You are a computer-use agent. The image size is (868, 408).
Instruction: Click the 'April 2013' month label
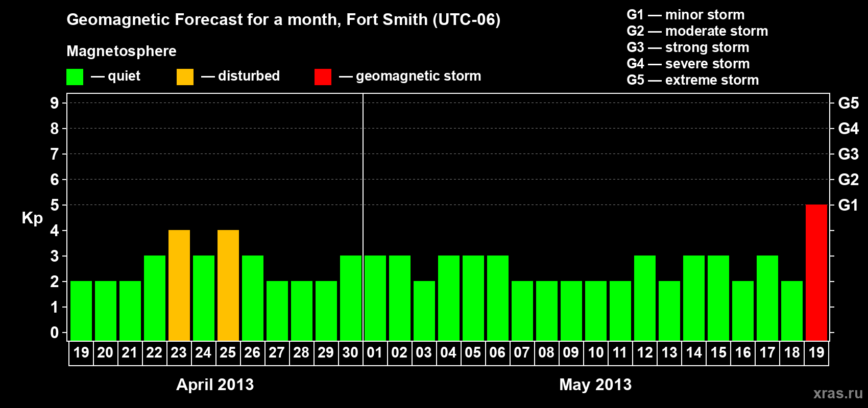click(215, 385)
